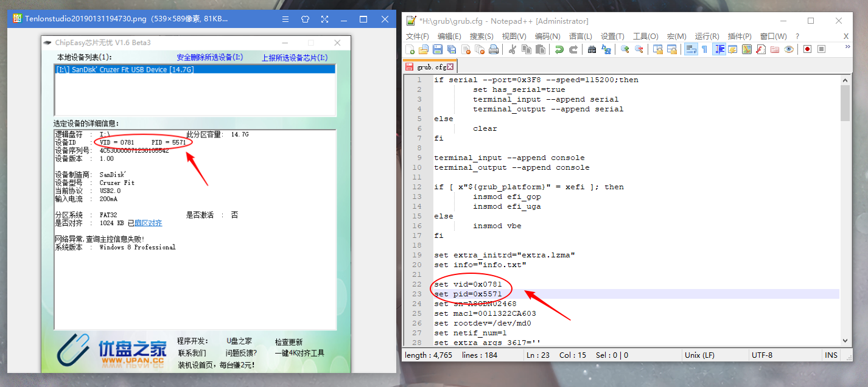Screen dimensions: 868x387
Task: Click 'length : 4,765' in status bar
Action: (429, 355)
